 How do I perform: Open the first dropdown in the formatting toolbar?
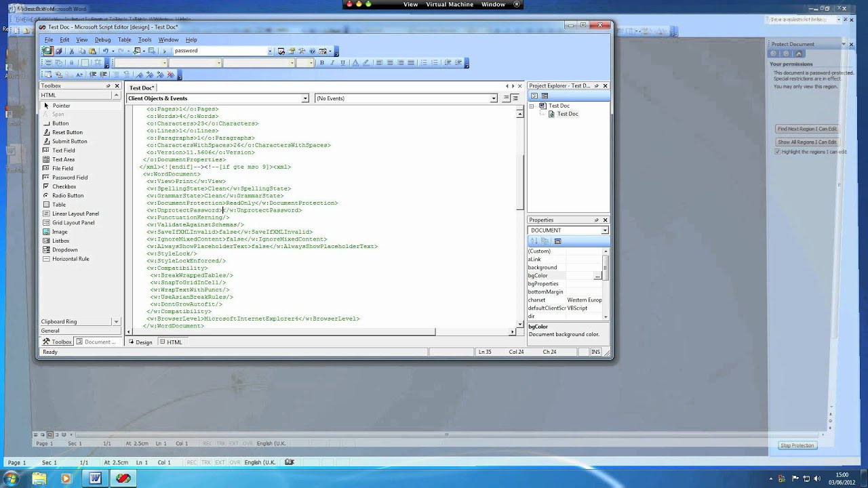pyautogui.click(x=164, y=62)
